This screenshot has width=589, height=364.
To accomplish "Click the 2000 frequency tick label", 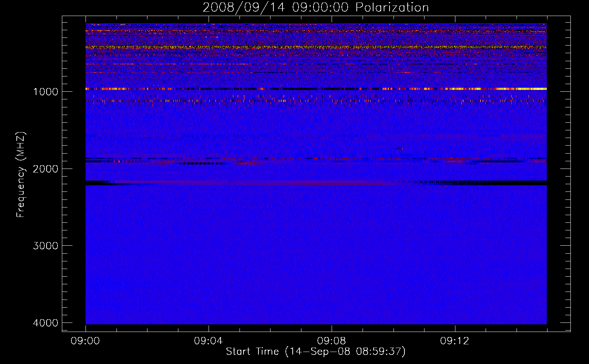I will (x=46, y=169).
